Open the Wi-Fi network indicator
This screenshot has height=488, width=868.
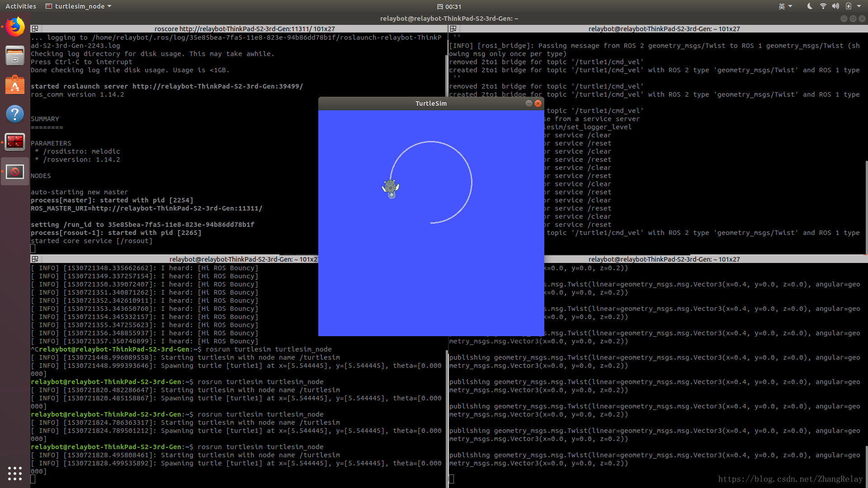[x=823, y=6]
